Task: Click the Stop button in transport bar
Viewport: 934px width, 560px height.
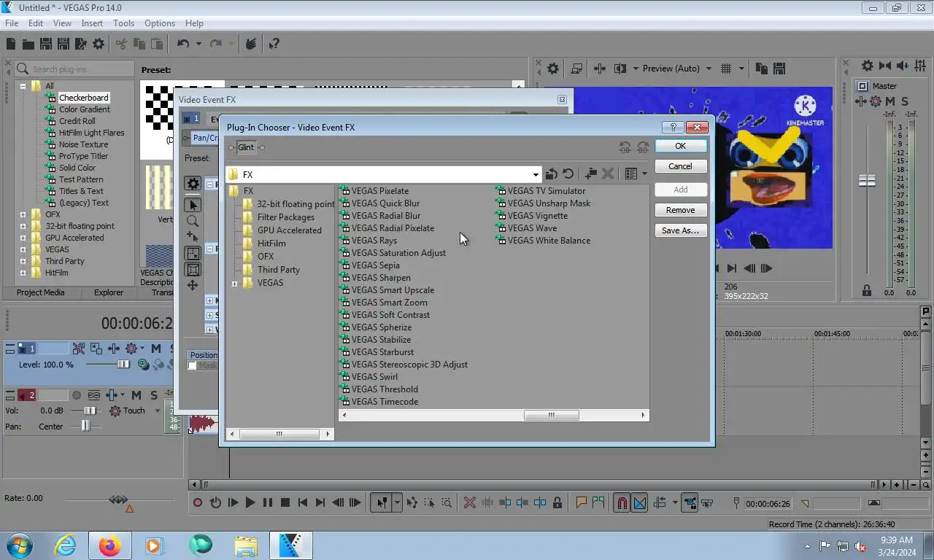Action: 285,502
